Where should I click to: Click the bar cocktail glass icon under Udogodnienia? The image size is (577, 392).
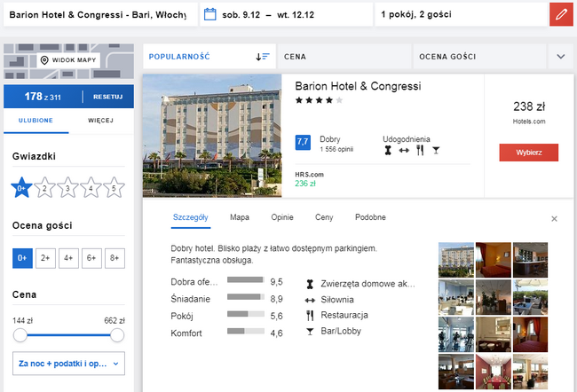(436, 150)
